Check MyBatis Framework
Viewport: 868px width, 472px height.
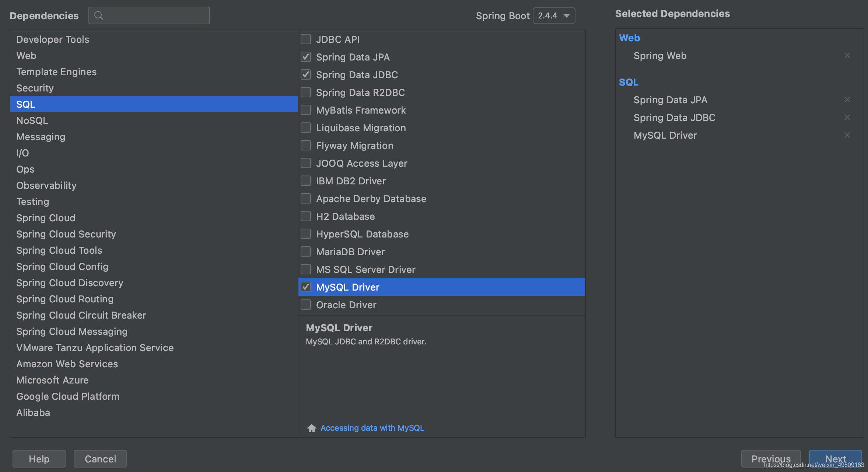tap(306, 110)
